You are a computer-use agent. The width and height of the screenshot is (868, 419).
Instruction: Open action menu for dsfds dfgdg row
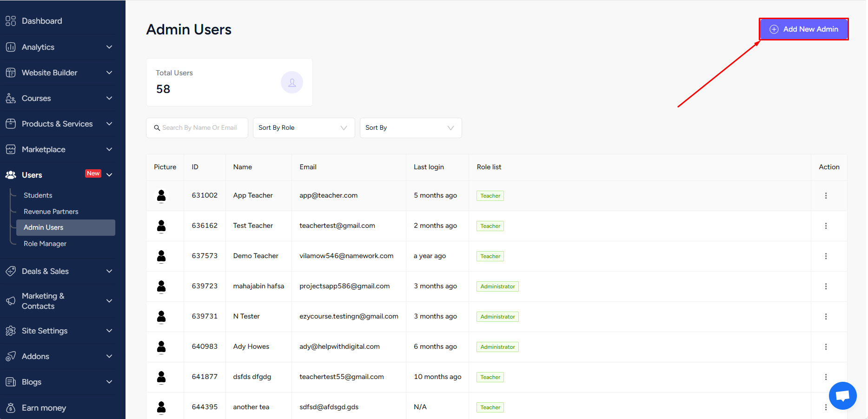(826, 377)
